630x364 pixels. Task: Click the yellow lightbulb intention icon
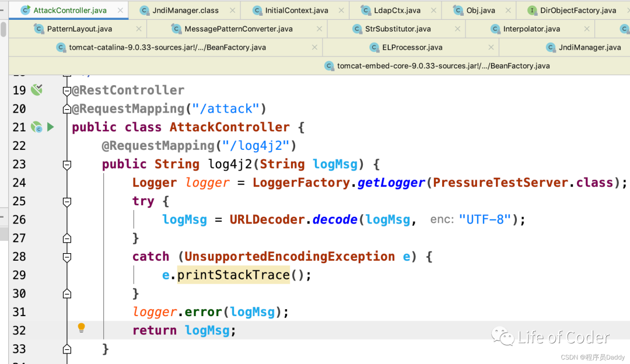pos(81,328)
